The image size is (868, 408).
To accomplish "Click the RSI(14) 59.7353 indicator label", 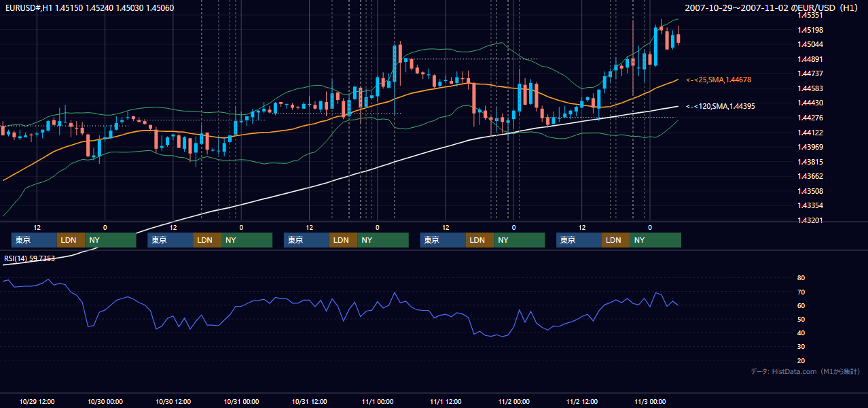I will (x=29, y=258).
